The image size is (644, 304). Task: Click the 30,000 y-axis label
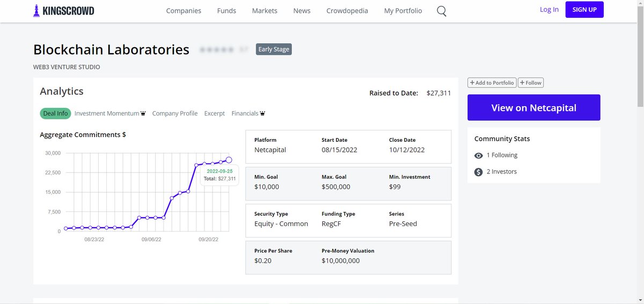point(53,153)
